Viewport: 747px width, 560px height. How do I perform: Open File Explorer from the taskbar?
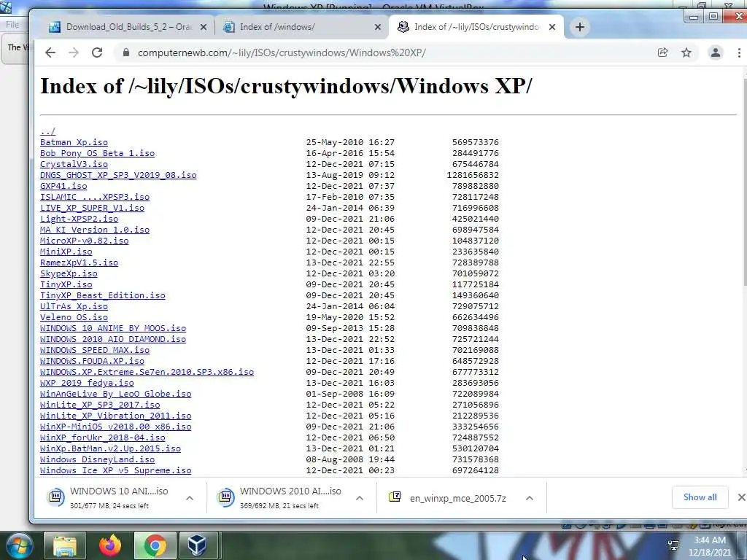[65, 545]
